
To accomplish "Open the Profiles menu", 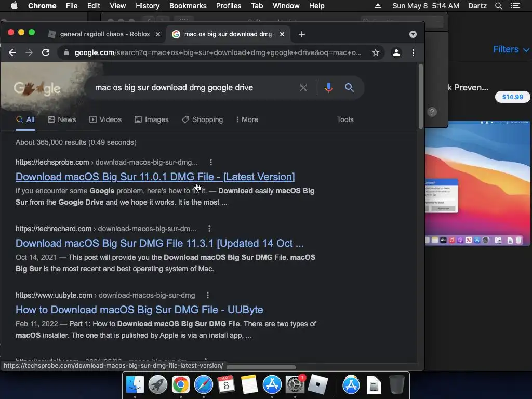I will tap(229, 6).
